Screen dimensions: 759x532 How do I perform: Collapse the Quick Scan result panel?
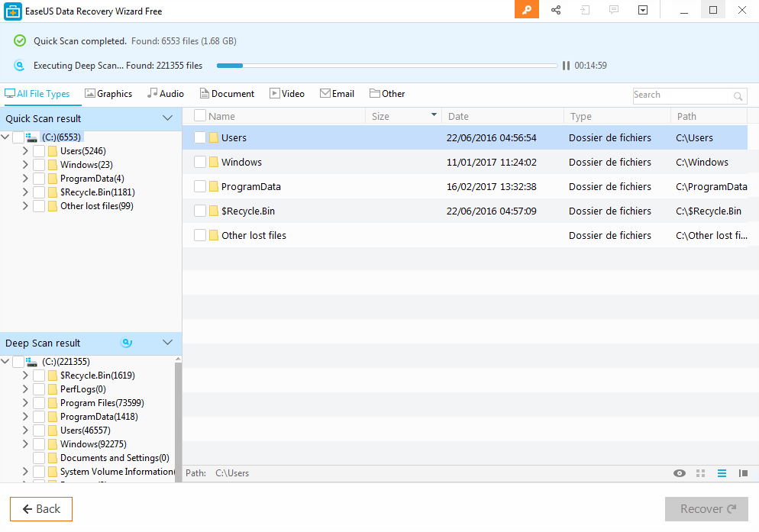(167, 118)
